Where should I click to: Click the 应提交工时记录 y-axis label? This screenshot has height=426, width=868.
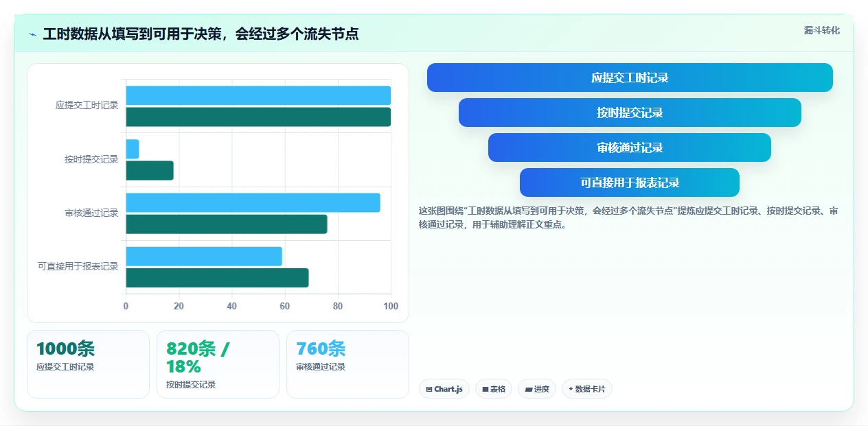pyautogui.click(x=87, y=106)
